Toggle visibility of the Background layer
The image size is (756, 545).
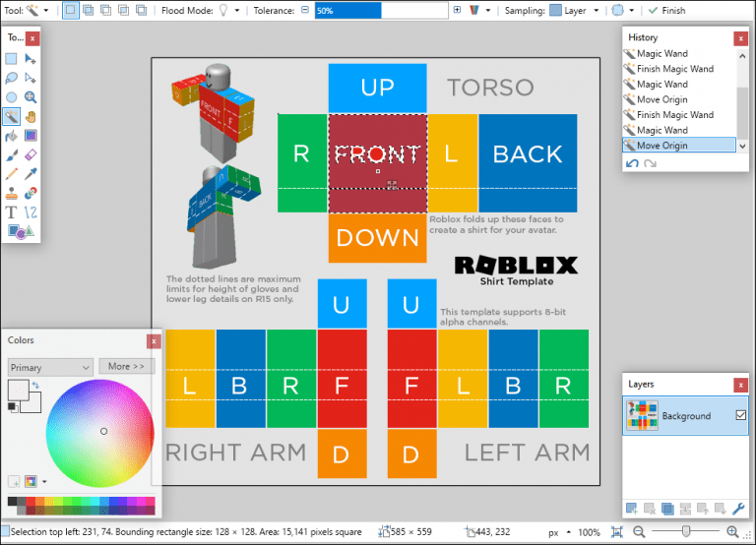(x=741, y=415)
